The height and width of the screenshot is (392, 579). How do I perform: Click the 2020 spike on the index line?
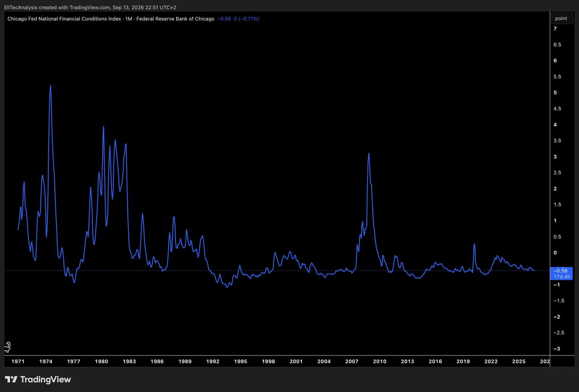pos(474,244)
